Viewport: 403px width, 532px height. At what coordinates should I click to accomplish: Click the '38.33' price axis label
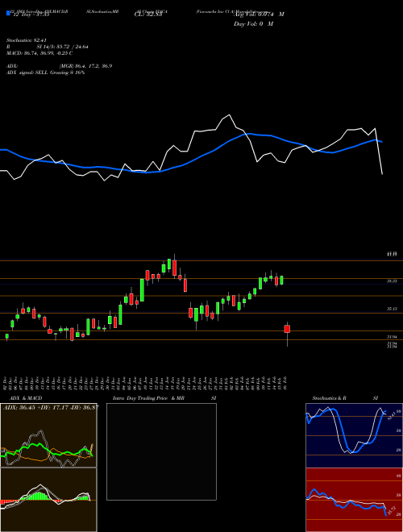[x=392, y=281]
